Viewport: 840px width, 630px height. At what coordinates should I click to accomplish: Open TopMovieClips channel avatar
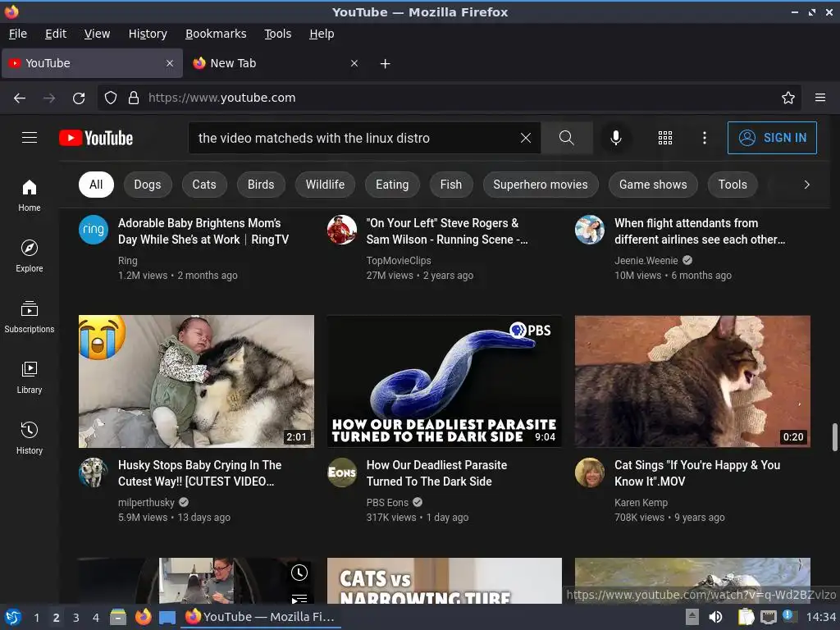click(x=342, y=230)
